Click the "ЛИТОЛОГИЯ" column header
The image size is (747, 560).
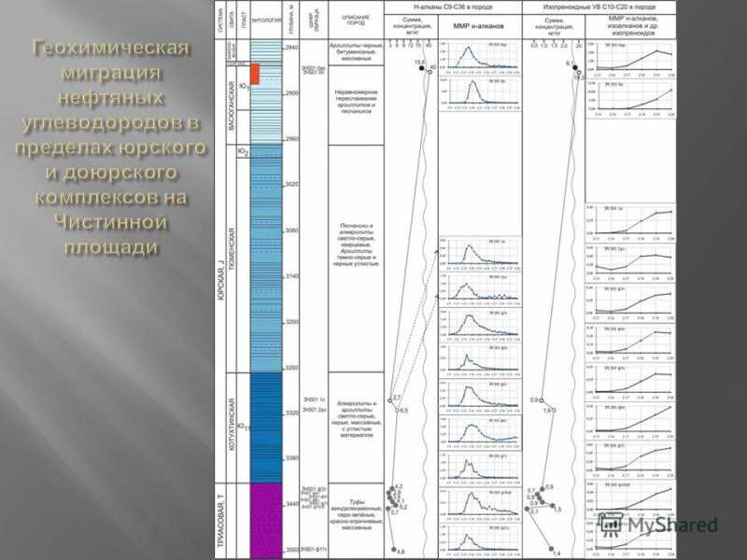[266, 21]
